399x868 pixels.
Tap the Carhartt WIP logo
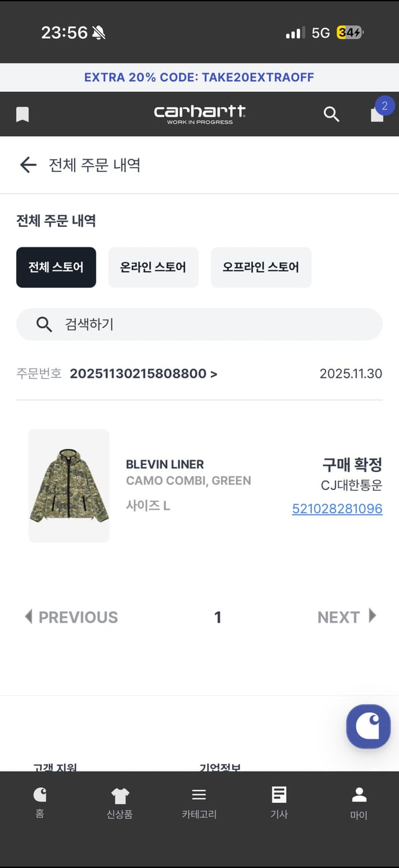pos(199,114)
